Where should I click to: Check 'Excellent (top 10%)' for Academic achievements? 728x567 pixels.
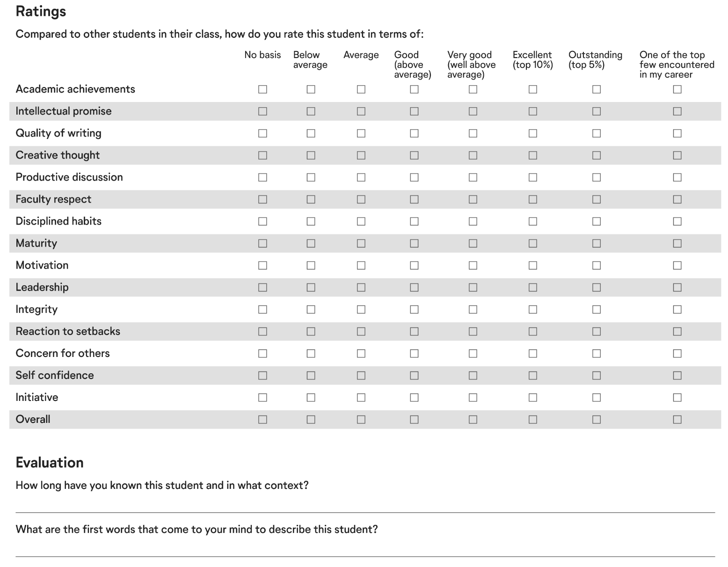click(x=532, y=89)
